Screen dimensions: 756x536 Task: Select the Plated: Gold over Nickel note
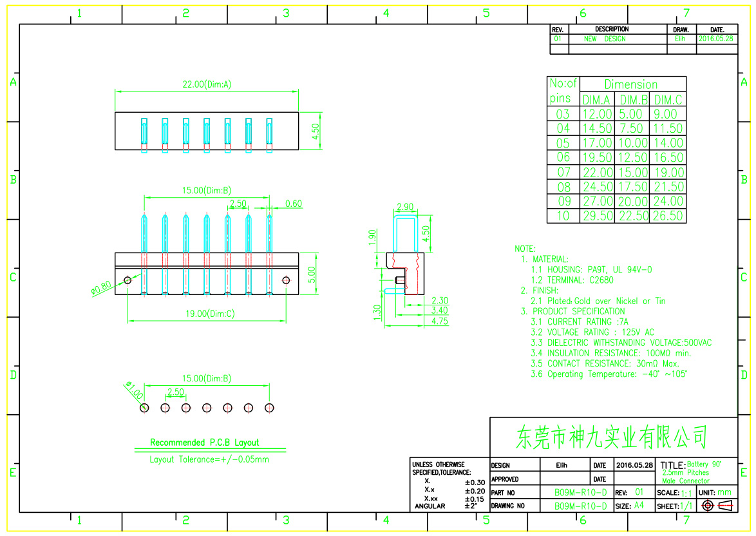click(598, 301)
